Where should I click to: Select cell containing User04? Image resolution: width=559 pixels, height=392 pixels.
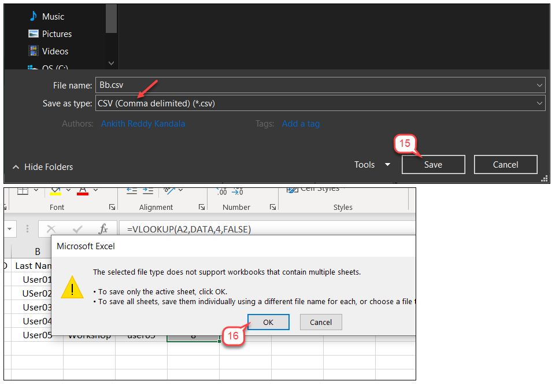pos(31,321)
